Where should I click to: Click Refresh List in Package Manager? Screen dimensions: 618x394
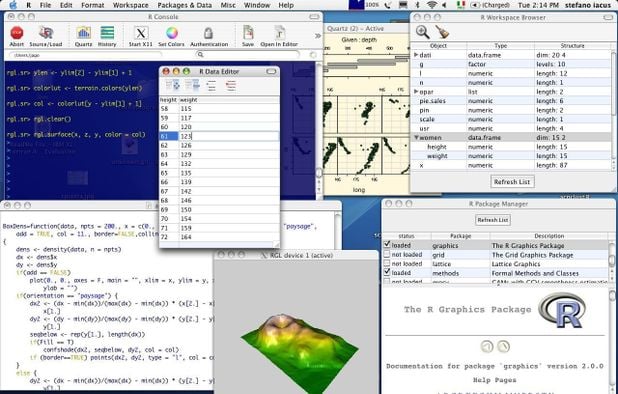click(x=493, y=220)
